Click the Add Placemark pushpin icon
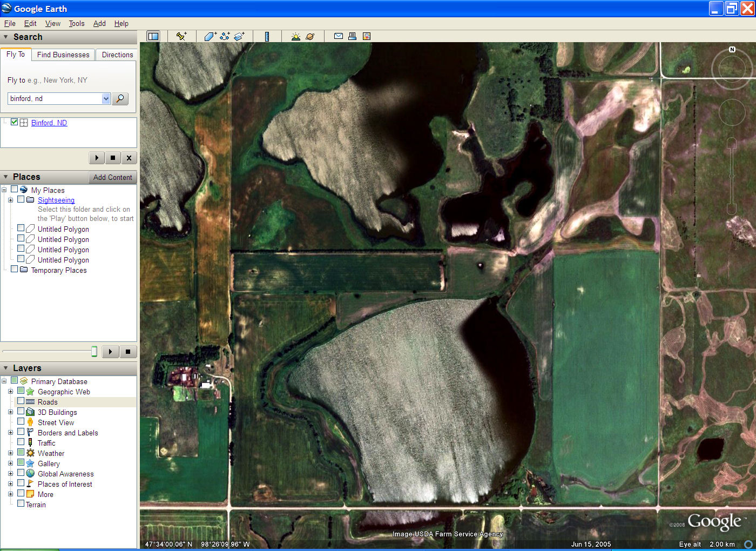 181,36
